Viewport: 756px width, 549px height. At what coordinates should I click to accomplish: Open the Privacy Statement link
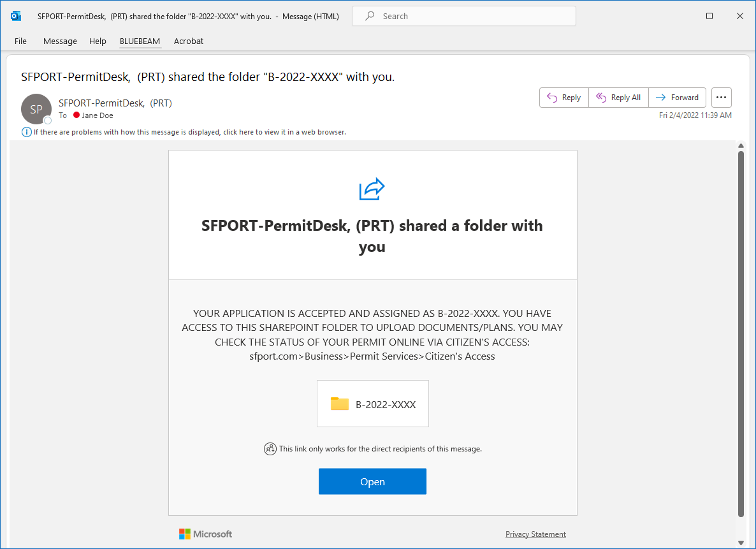[535, 534]
